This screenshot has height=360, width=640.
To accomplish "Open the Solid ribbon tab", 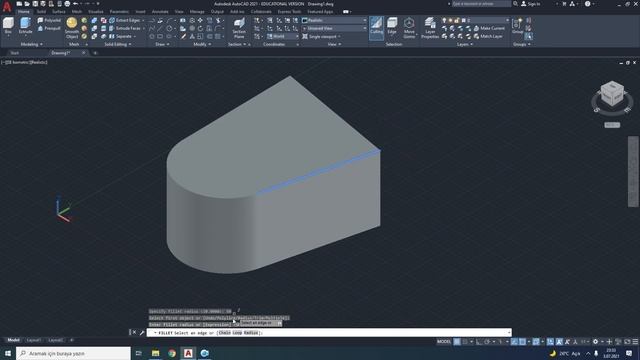I will tap(41, 12).
